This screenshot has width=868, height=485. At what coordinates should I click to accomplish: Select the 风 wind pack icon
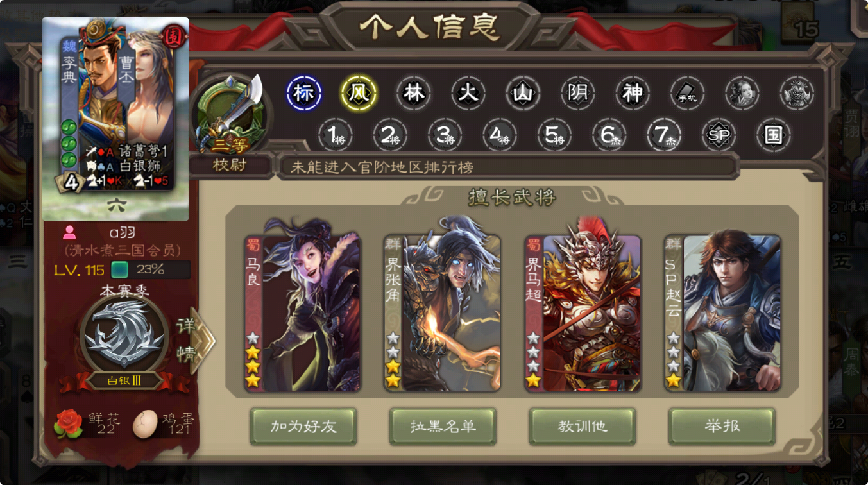[359, 94]
